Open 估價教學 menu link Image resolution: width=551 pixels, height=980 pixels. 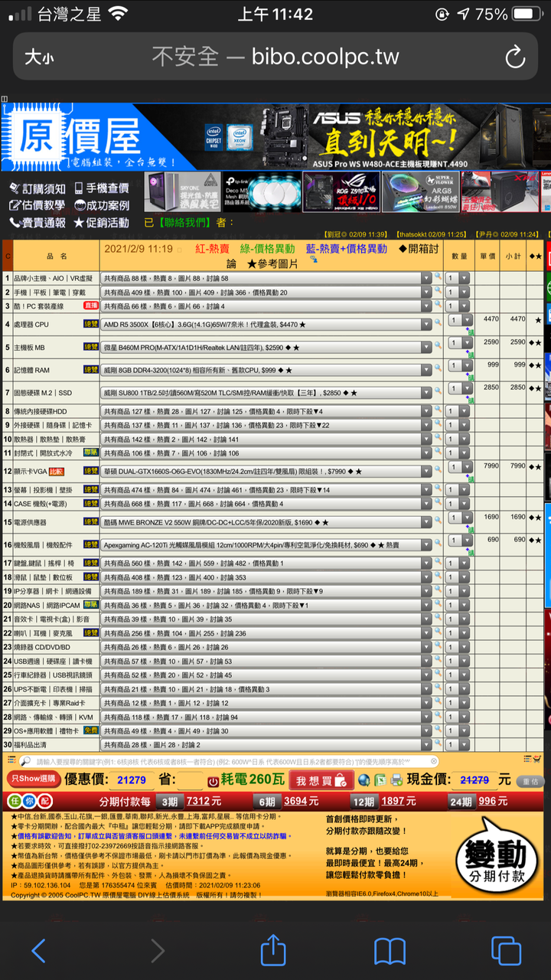click(37, 205)
